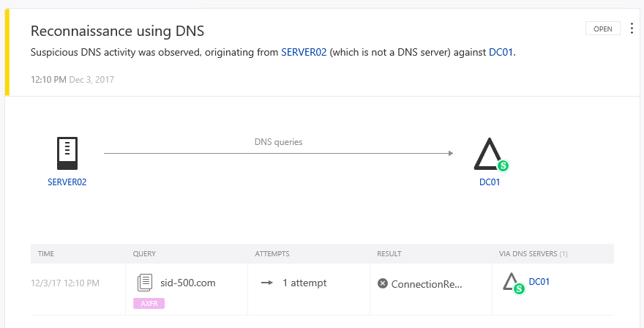Click the DC01 label under the diagram triangle

coord(490,182)
